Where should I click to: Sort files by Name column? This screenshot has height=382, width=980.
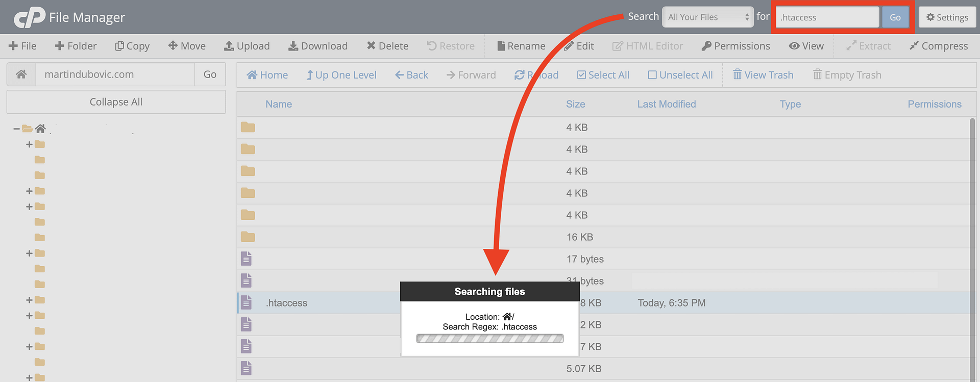(279, 104)
